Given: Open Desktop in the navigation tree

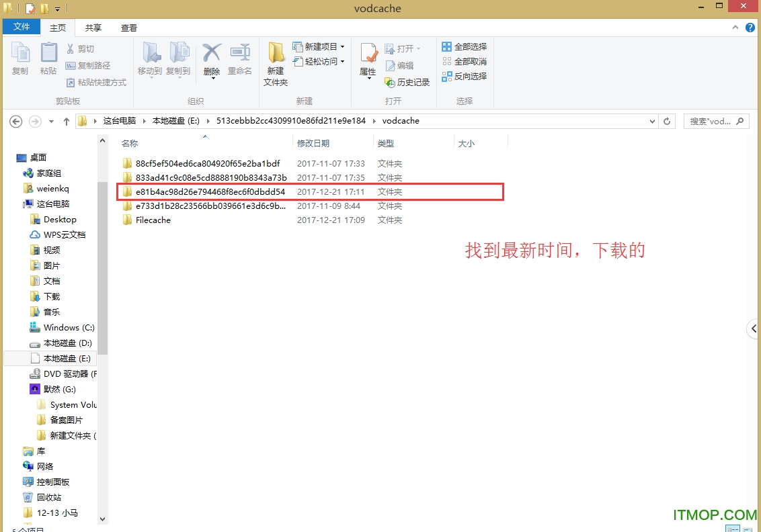Looking at the screenshot, I should [53, 219].
